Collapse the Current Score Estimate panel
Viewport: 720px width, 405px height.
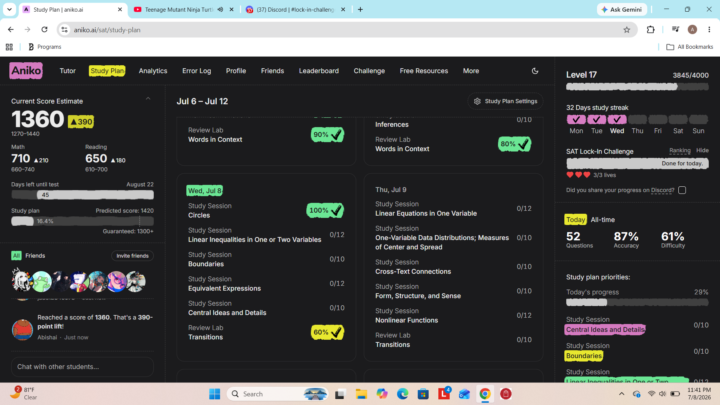click(x=148, y=99)
